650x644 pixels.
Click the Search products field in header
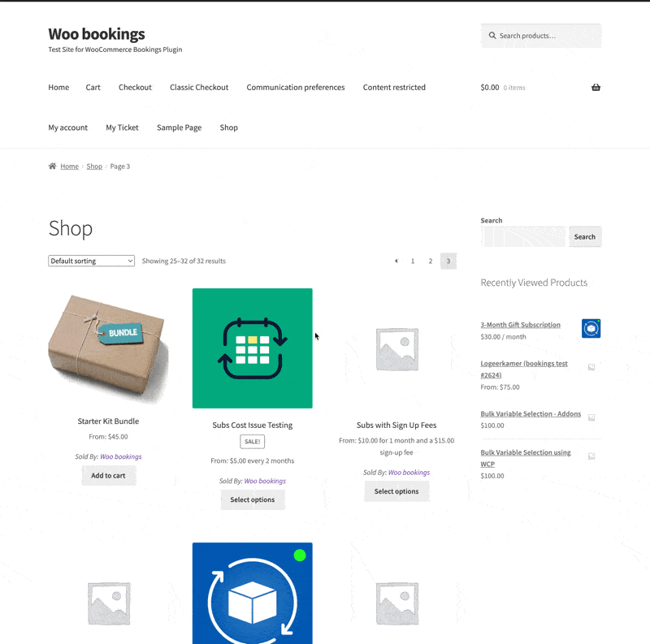(541, 36)
